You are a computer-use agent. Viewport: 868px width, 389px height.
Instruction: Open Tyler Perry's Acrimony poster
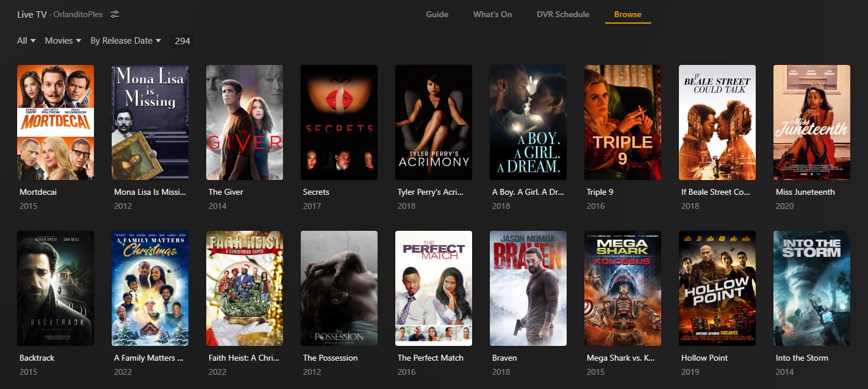434,122
